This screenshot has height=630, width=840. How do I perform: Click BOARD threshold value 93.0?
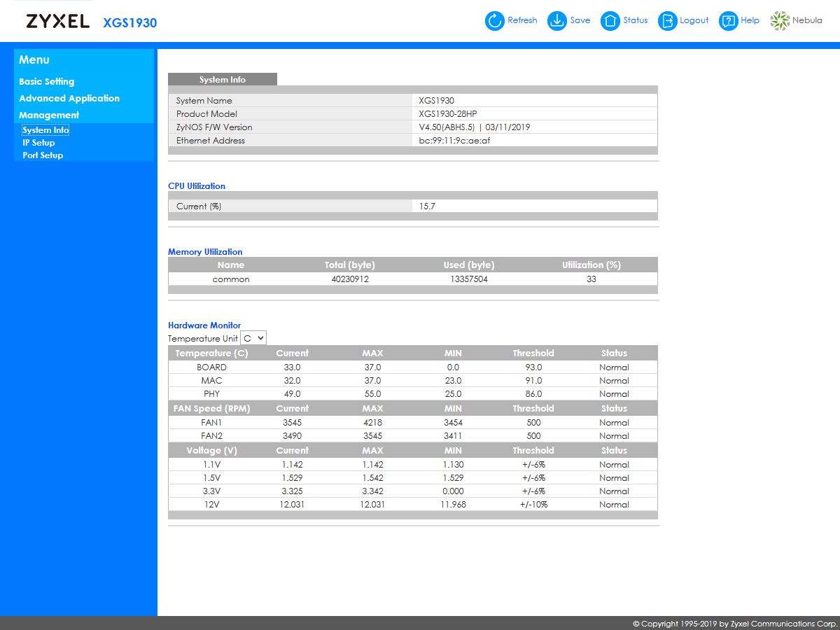pos(533,367)
